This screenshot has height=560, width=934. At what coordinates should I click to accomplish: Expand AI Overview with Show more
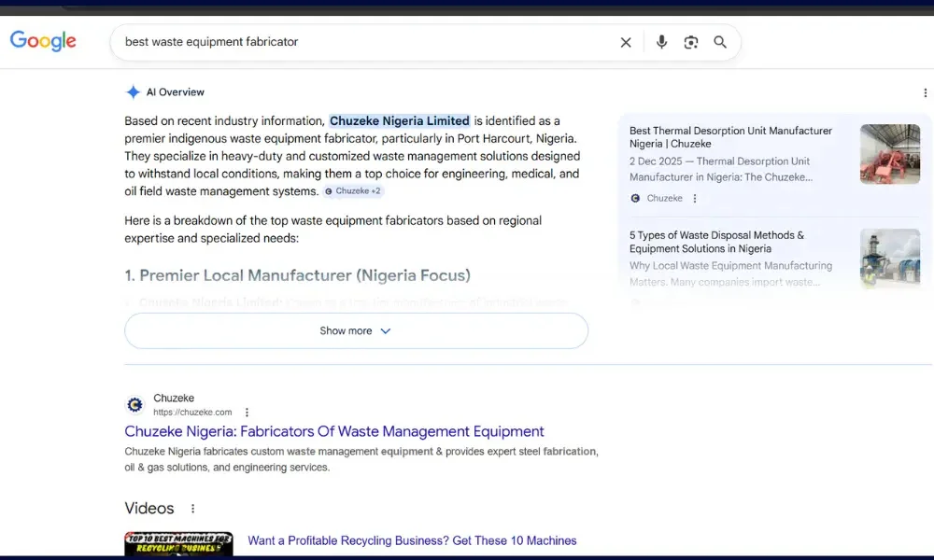point(356,331)
